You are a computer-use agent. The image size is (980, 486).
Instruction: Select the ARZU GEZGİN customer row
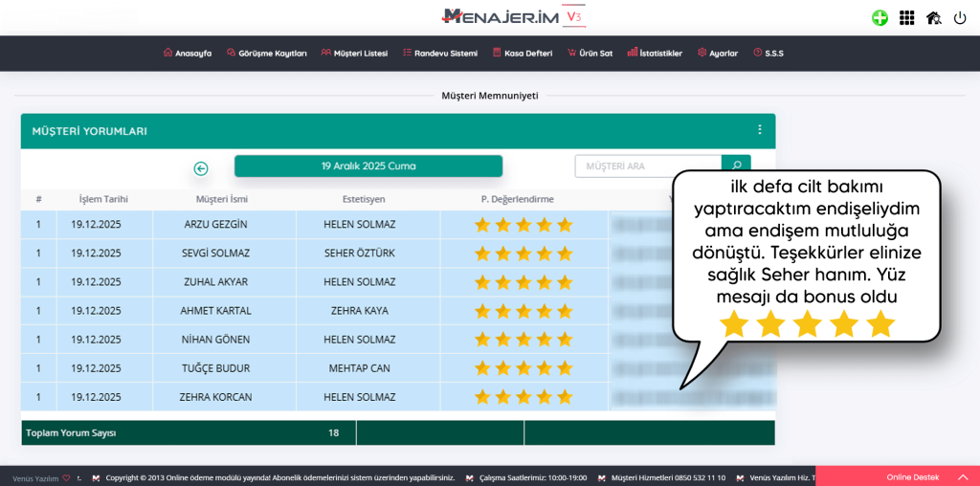point(215,225)
